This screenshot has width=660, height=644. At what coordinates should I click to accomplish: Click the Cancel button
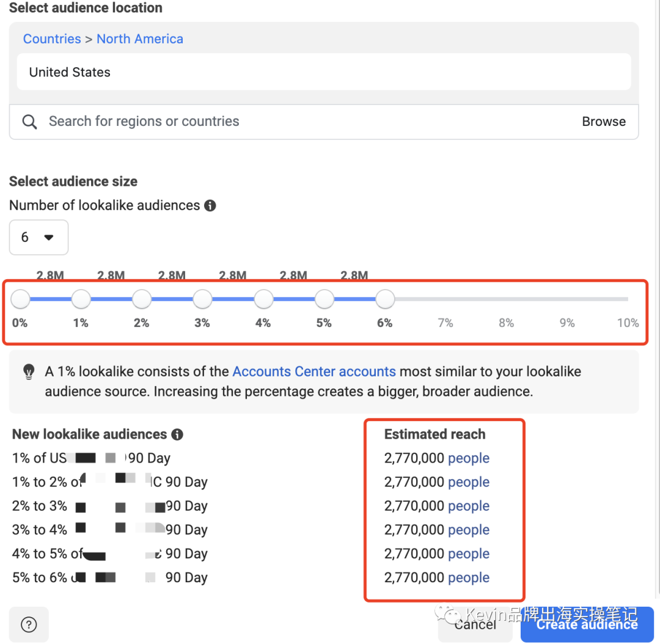click(475, 624)
